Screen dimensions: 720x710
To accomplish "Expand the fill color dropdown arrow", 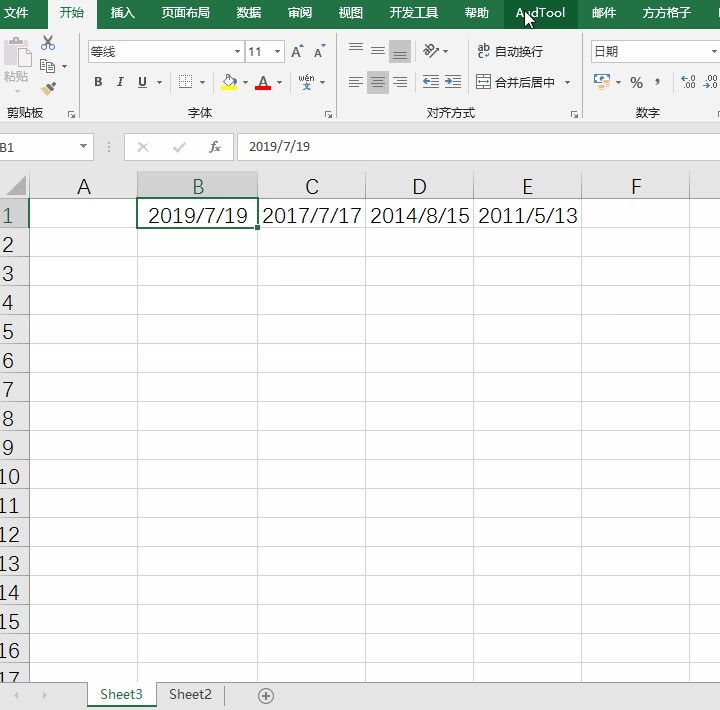I will tap(245, 83).
